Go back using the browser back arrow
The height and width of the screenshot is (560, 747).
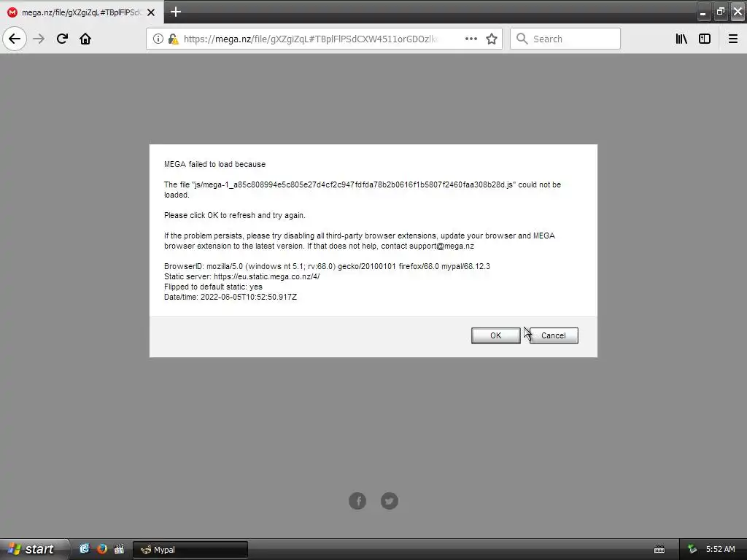(15, 39)
